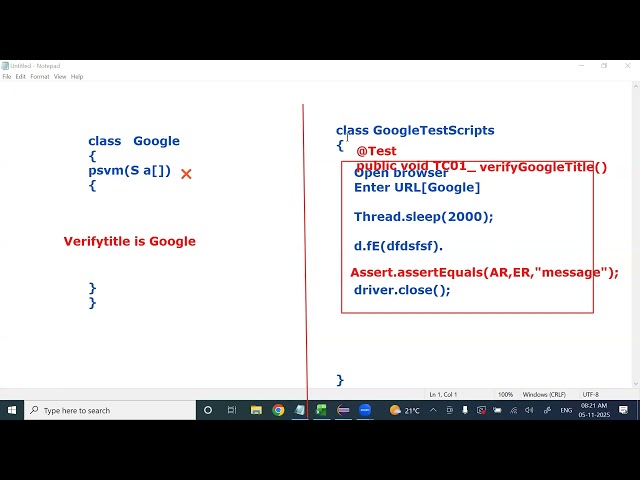Close the Notepad window
This screenshot has height=480, width=640.
(x=627, y=65)
